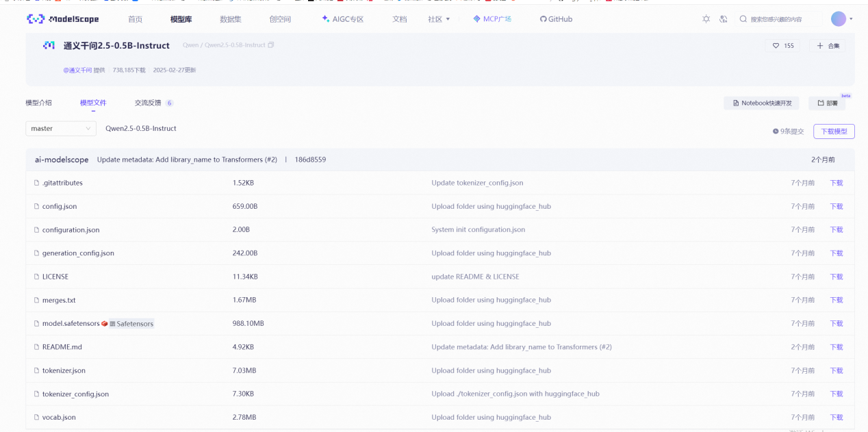Click the Qwen2.5-0.5B-Instruct breadcrumb path
Screen dimensions: 868x432
point(235,45)
